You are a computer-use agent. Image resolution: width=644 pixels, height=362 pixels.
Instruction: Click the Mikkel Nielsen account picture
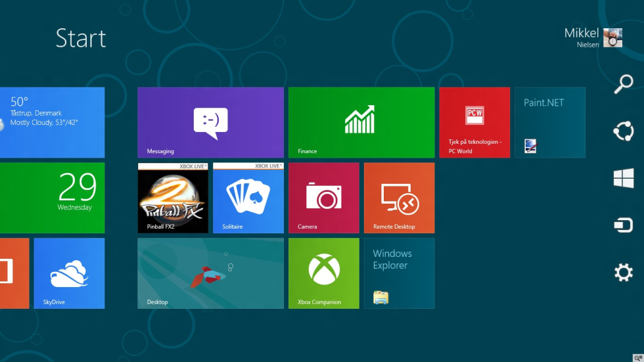tap(612, 37)
